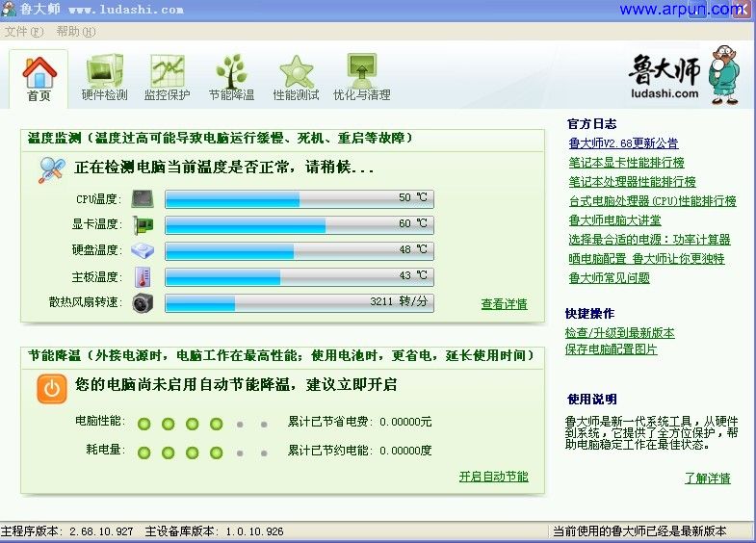Click the 显卡温度 60℃ progress bar

(x=300, y=224)
